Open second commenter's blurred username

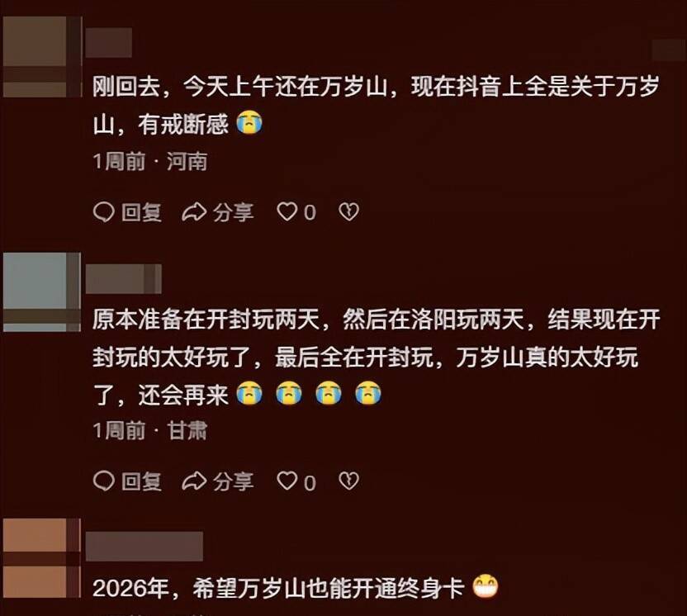point(124,278)
